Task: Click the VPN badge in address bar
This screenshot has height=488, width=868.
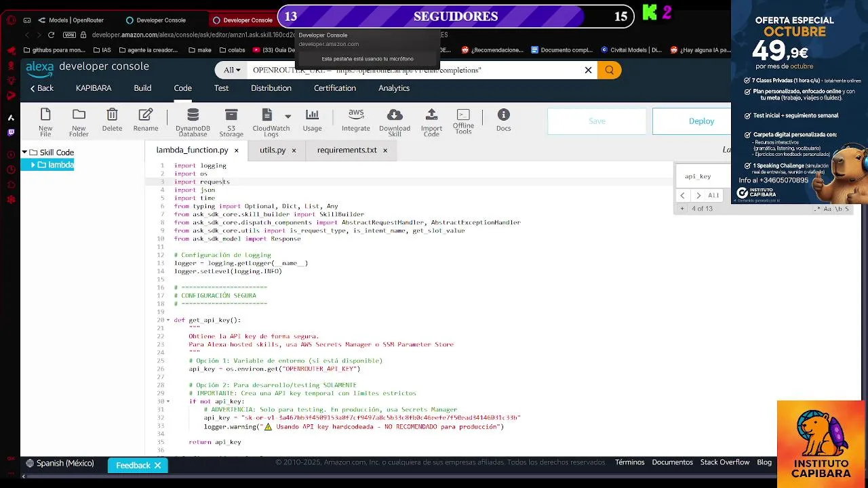Action: coord(69,35)
